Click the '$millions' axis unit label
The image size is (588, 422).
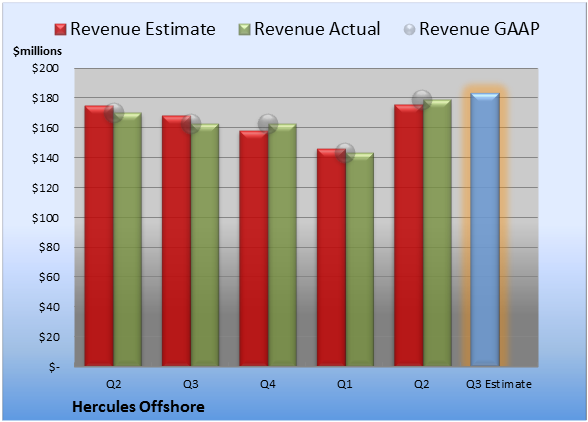coord(37,51)
